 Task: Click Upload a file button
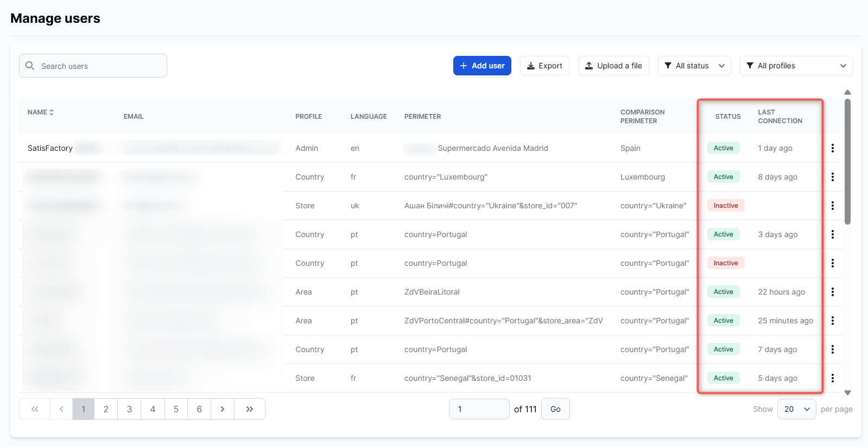613,66
